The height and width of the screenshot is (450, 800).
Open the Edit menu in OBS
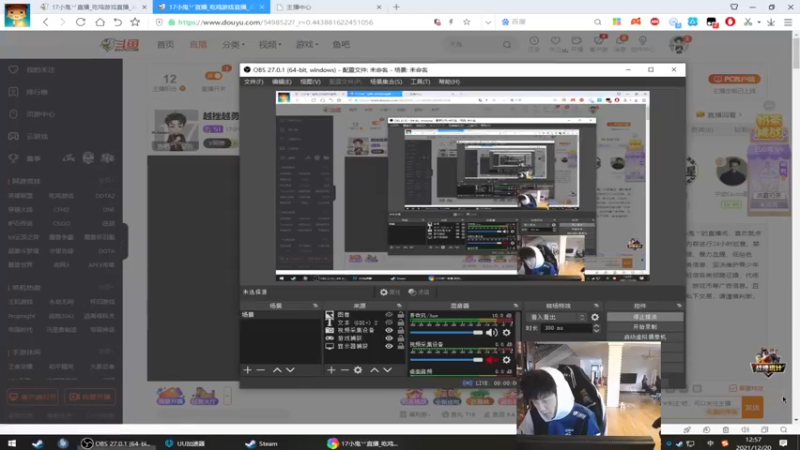tap(282, 82)
